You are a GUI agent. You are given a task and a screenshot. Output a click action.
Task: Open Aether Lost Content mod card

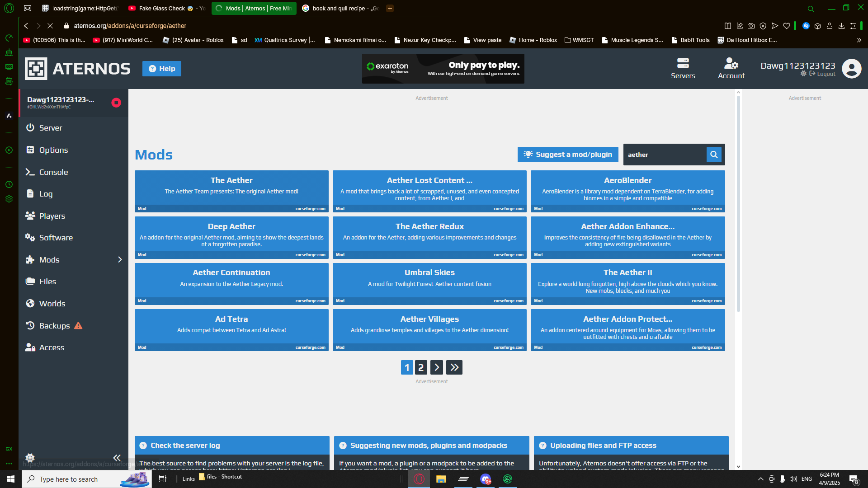[429, 191]
